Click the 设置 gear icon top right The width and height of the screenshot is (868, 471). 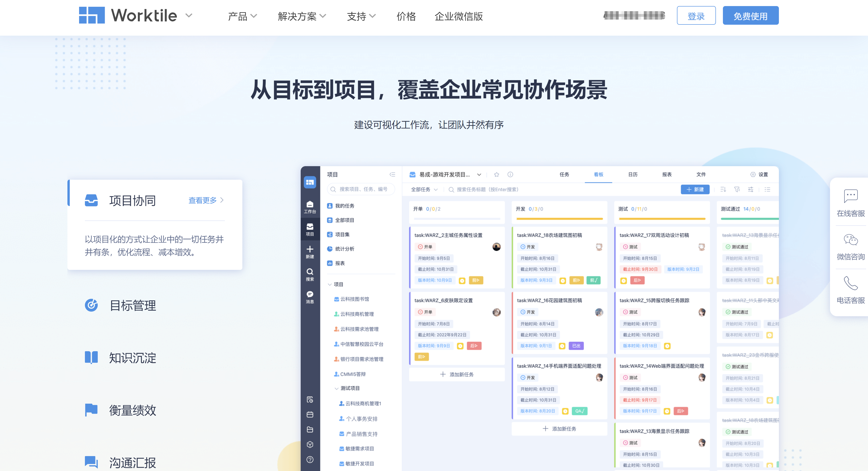753,174
